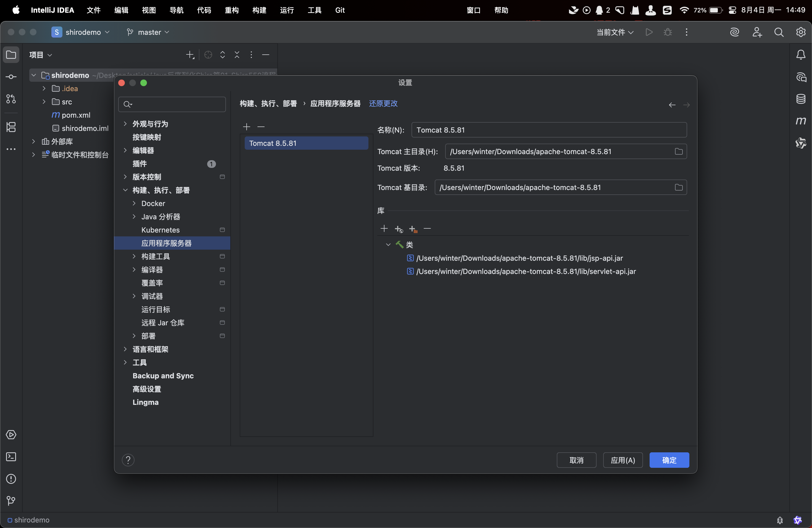Screen dimensions: 812x528
Task: Remove selected Tomcat server with minus icon
Action: 261,127
